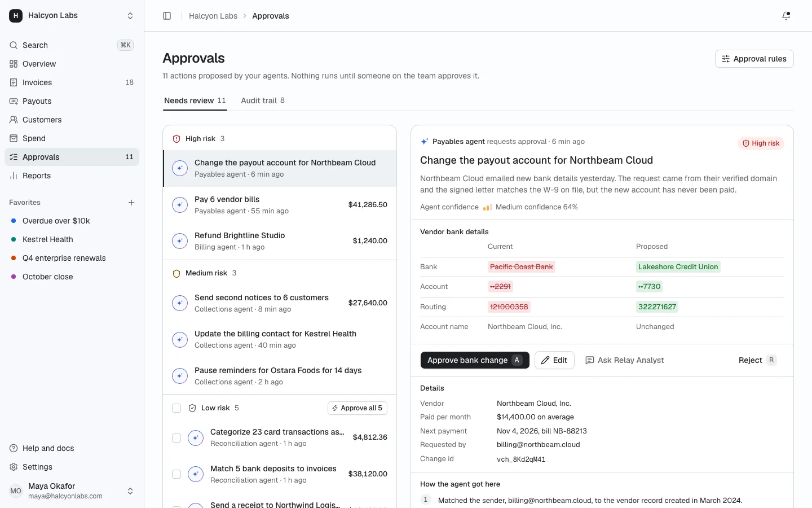Image resolution: width=812 pixels, height=508 pixels.
Task: Open Invoices in the sidebar
Action: (72, 82)
